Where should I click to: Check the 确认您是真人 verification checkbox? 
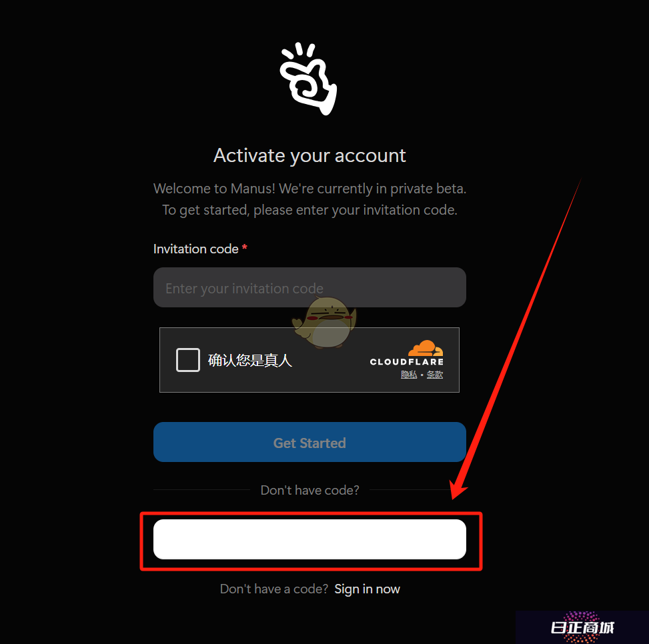point(188,360)
